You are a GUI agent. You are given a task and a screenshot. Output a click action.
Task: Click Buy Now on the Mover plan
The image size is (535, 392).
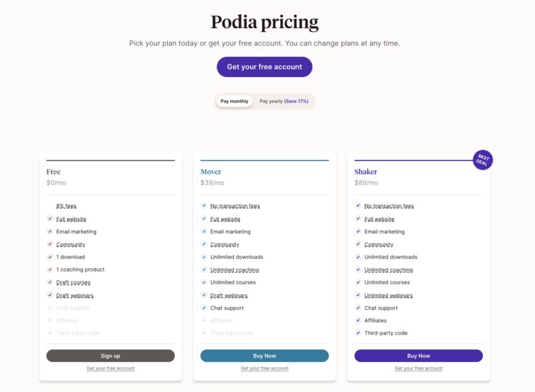point(264,356)
